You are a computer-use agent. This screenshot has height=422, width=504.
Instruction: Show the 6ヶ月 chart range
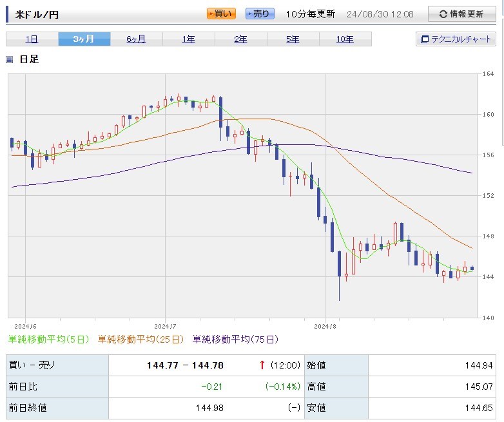(136, 39)
